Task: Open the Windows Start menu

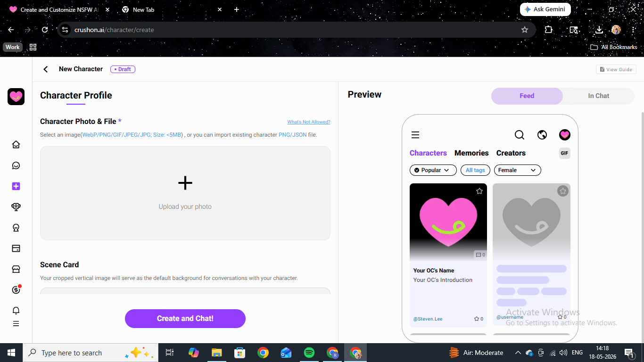Action: (11, 353)
